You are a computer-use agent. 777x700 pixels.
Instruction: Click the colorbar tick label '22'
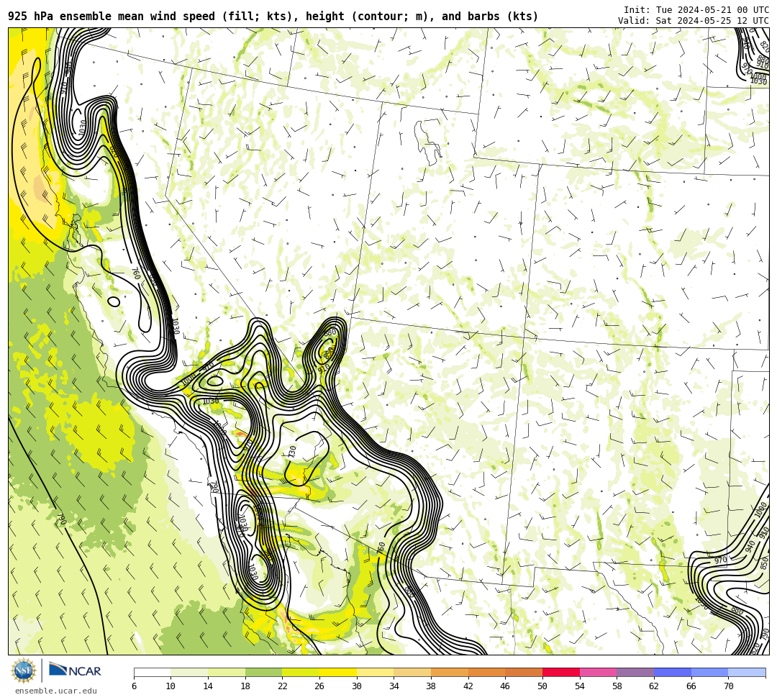point(283,686)
